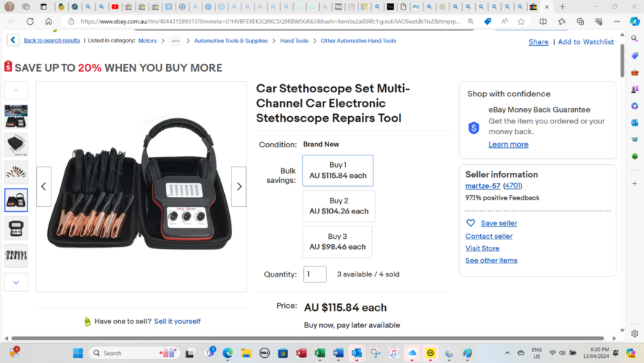Viewport: 644px width, 363px height.
Task: Select the open case with headphones thumbnail
Action: coord(16,200)
